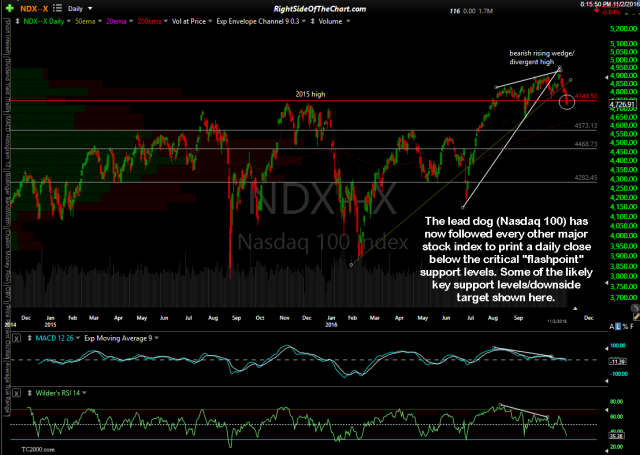Click the green plus add-chart icon
This screenshot has height=455, width=640.
(x=9, y=8)
